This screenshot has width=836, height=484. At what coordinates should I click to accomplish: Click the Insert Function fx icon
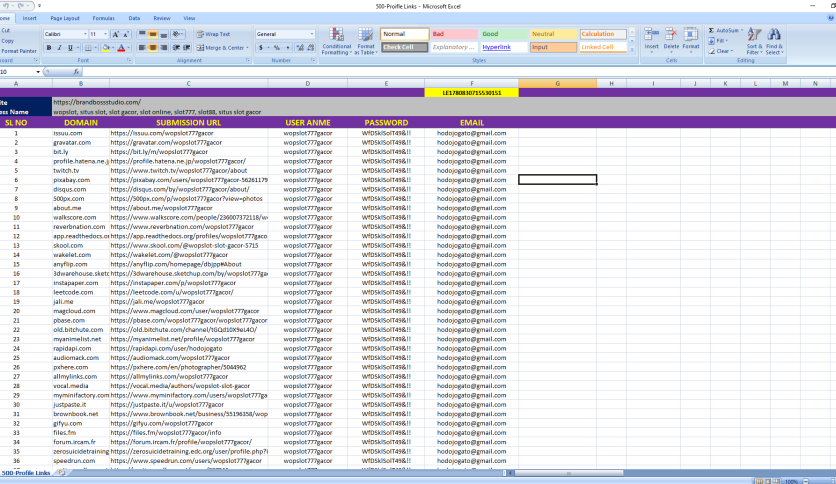pos(76,71)
